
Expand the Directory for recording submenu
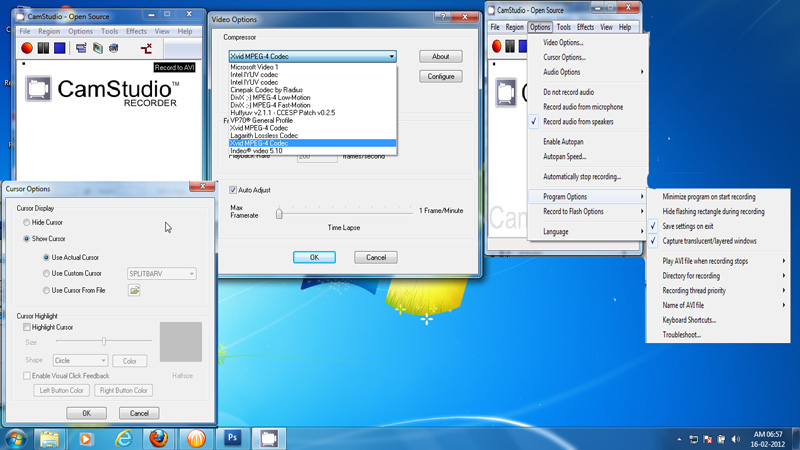point(718,276)
